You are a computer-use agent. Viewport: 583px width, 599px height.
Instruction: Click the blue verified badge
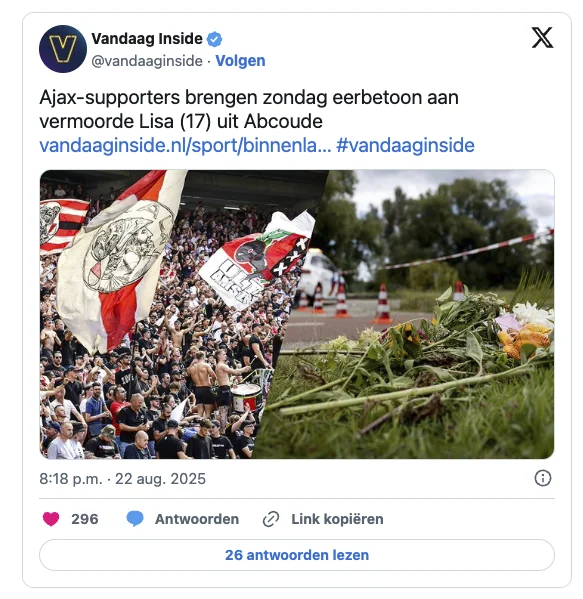(x=214, y=39)
